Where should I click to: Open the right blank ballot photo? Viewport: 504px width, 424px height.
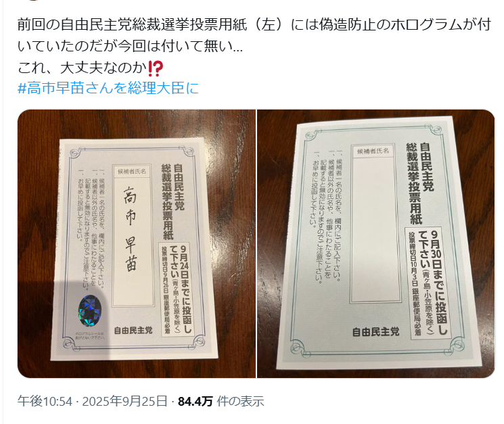click(x=375, y=243)
